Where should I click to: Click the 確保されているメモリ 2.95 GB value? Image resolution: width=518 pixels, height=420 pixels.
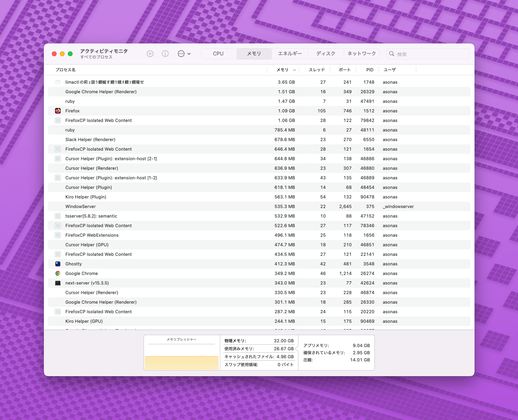tap(361, 353)
